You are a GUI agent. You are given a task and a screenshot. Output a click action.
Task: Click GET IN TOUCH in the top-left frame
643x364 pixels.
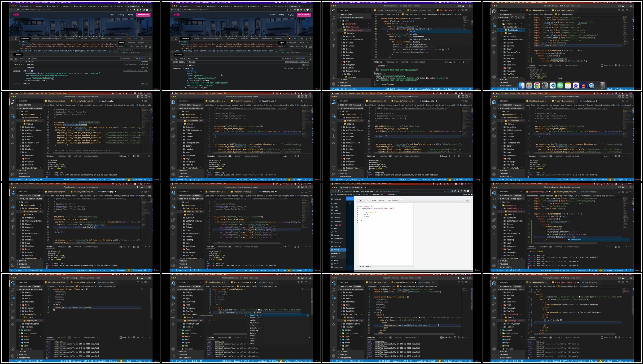point(143,15)
